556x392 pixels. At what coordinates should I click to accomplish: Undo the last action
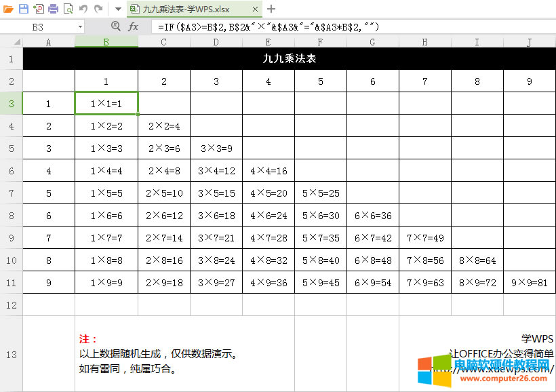[83, 9]
